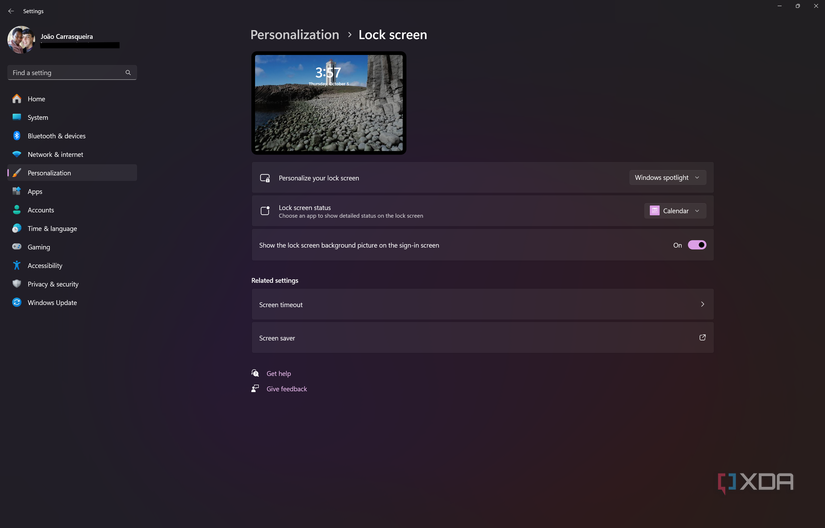Click the user profile avatar picture

coord(21,39)
